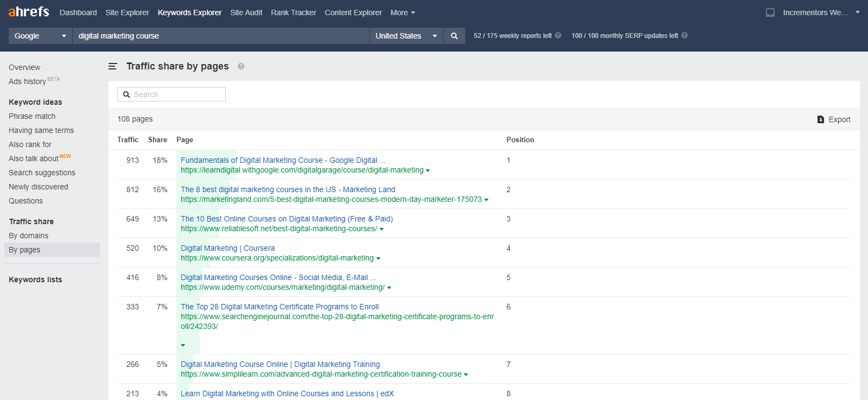
Task: View traffic share By domains
Action: (x=28, y=236)
